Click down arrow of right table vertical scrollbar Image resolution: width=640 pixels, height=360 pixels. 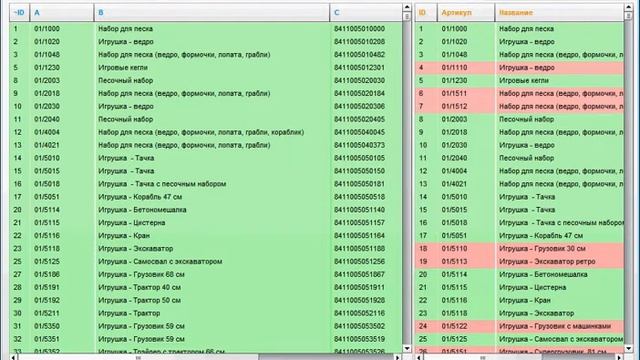(629, 348)
